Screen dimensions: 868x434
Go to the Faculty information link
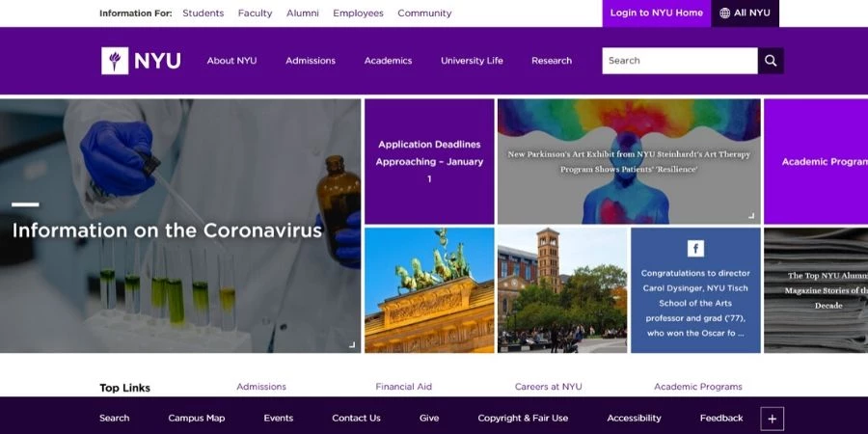tap(256, 14)
